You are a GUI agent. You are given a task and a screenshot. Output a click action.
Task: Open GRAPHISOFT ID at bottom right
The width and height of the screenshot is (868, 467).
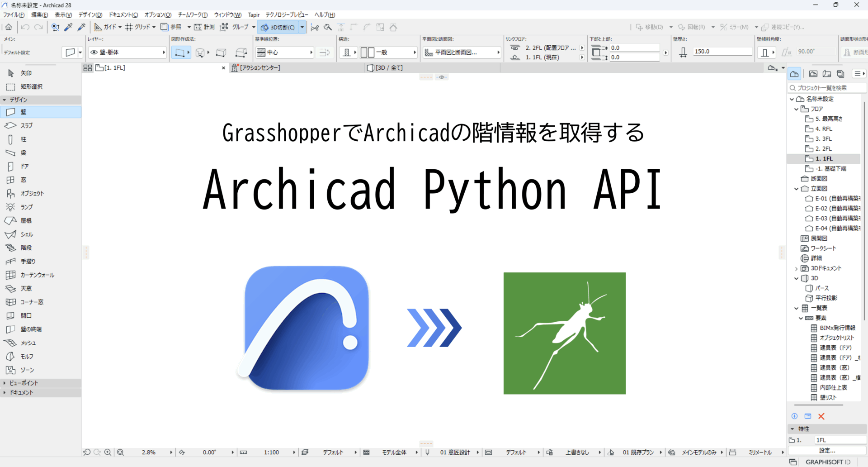(827, 462)
